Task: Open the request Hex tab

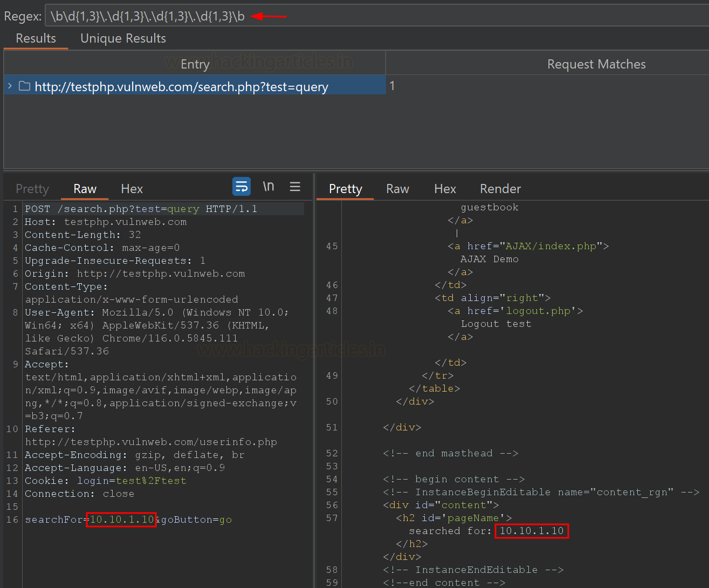Action: click(132, 189)
